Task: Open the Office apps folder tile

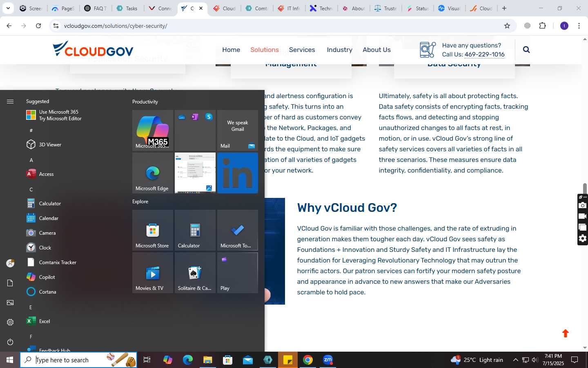Action: (x=195, y=130)
